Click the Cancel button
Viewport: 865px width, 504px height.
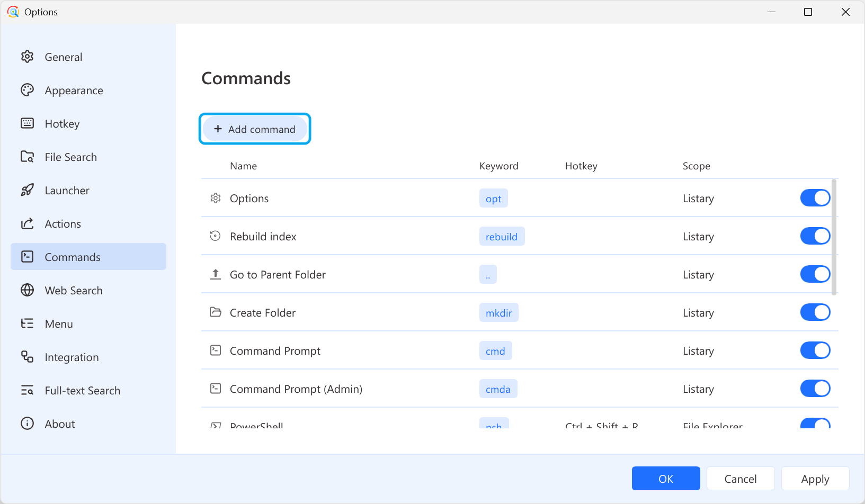coord(741,479)
